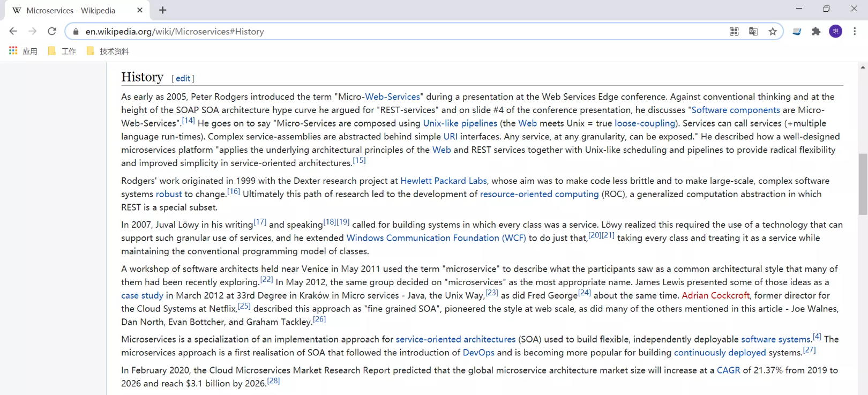Jump to citation [24]
Viewport: 868px width, 395px height.
[x=585, y=293]
